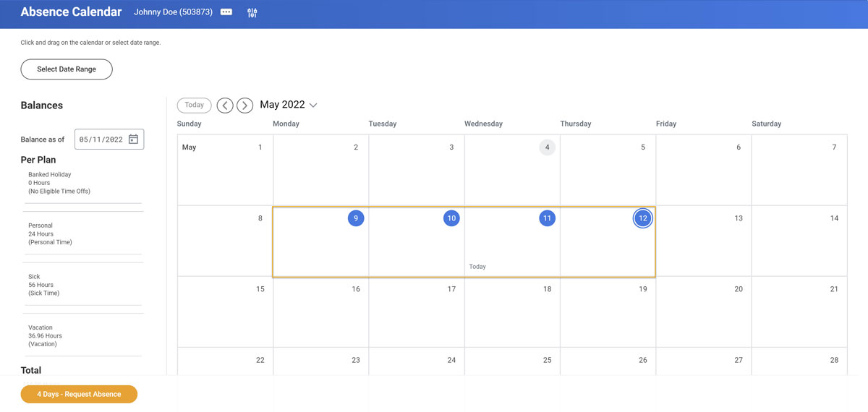Go to the next month arrow
Viewport: 868px width, 412px height.
(x=245, y=106)
